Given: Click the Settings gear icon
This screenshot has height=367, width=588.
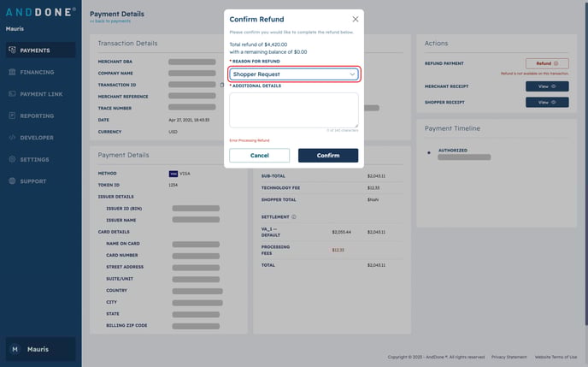Looking at the screenshot, I should [13, 159].
